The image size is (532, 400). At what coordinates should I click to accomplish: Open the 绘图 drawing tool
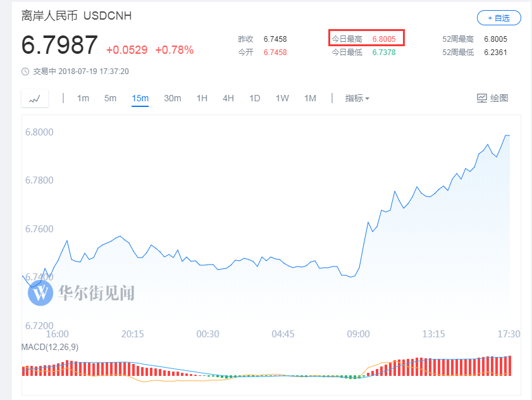pyautogui.click(x=492, y=98)
